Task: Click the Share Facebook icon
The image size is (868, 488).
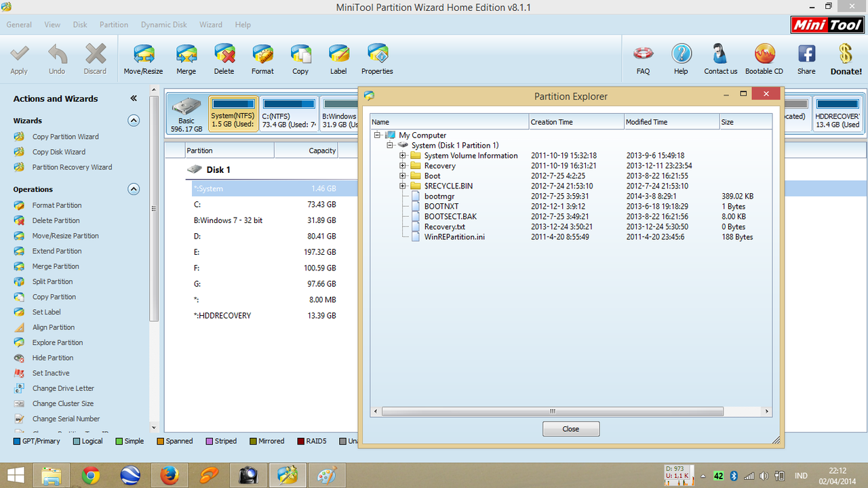Action: tap(806, 54)
